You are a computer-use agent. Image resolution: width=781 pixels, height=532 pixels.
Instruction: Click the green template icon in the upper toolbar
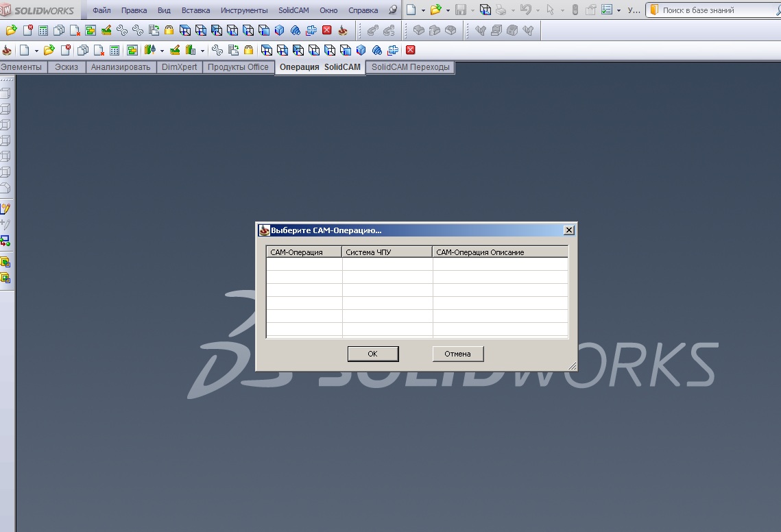tap(91, 30)
